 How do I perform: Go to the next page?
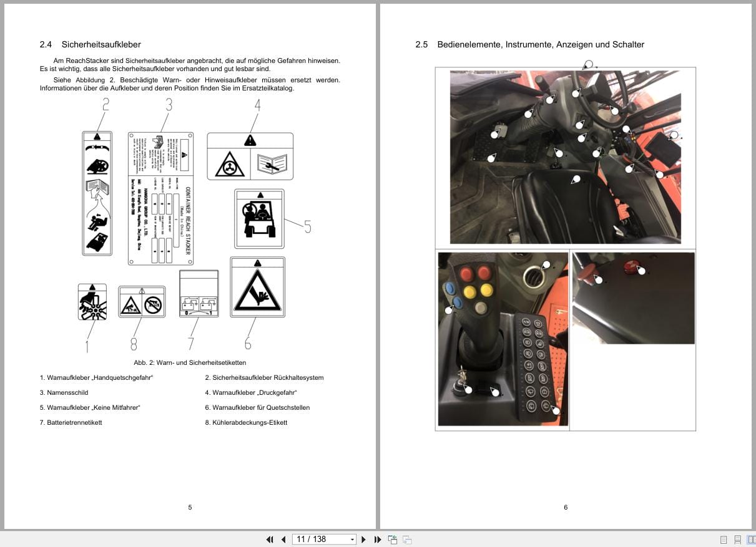click(364, 540)
